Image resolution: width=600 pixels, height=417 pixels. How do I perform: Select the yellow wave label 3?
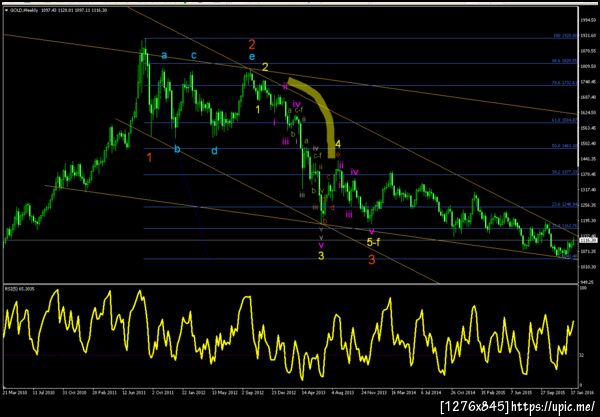[x=321, y=256]
